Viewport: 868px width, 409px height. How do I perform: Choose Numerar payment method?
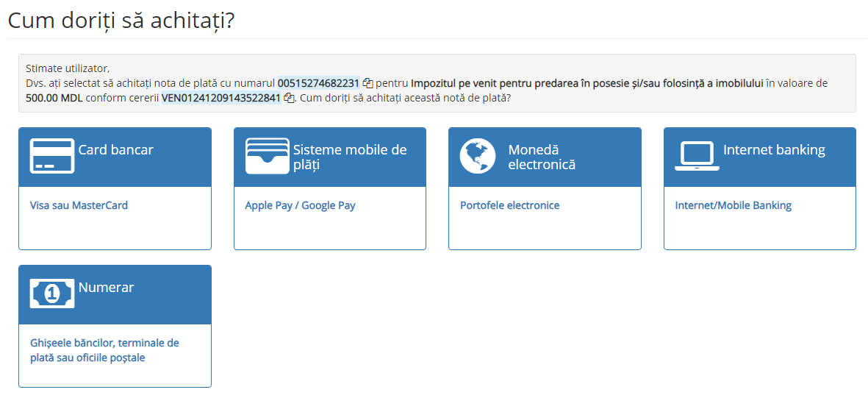(x=107, y=287)
